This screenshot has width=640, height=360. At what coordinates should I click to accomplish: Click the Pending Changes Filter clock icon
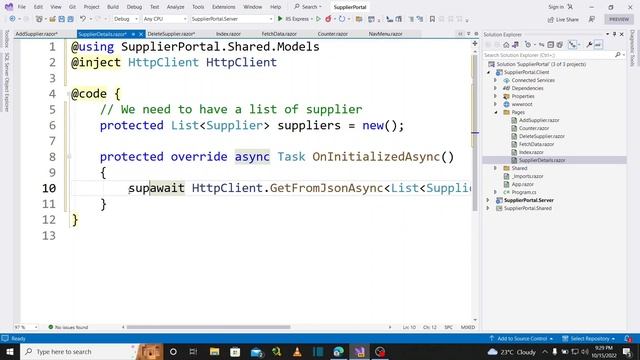[528, 45]
